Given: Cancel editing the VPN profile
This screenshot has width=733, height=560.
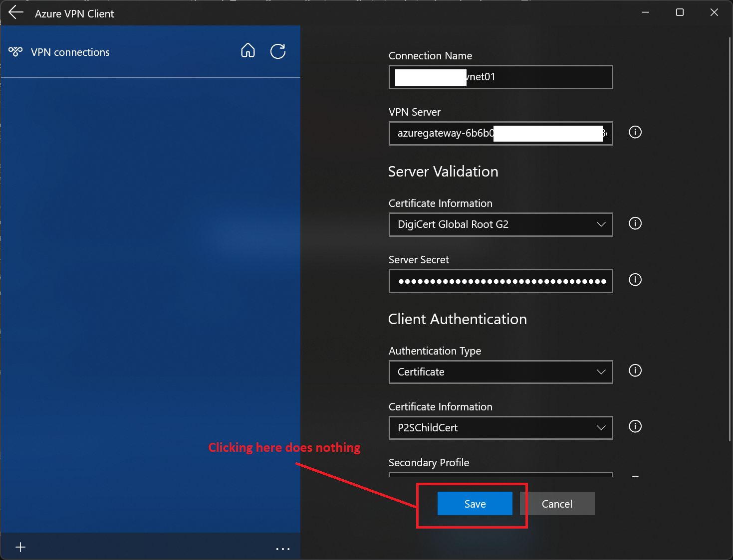Looking at the screenshot, I should pyautogui.click(x=557, y=504).
